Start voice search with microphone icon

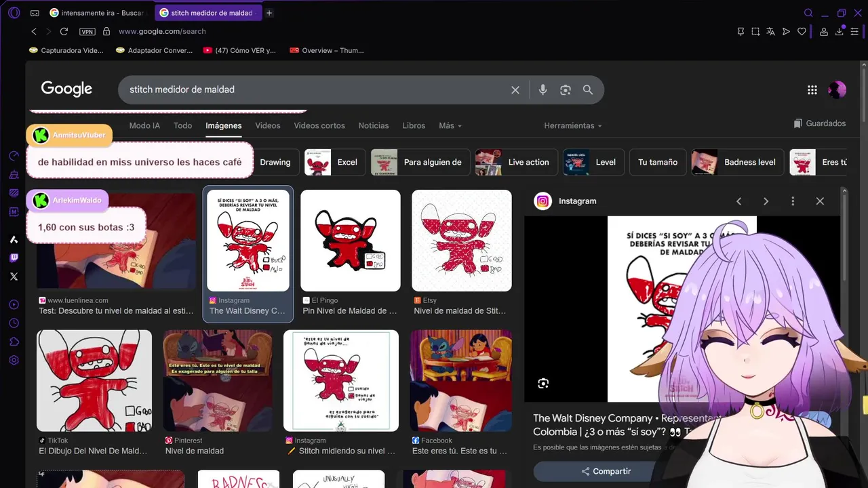(542, 89)
